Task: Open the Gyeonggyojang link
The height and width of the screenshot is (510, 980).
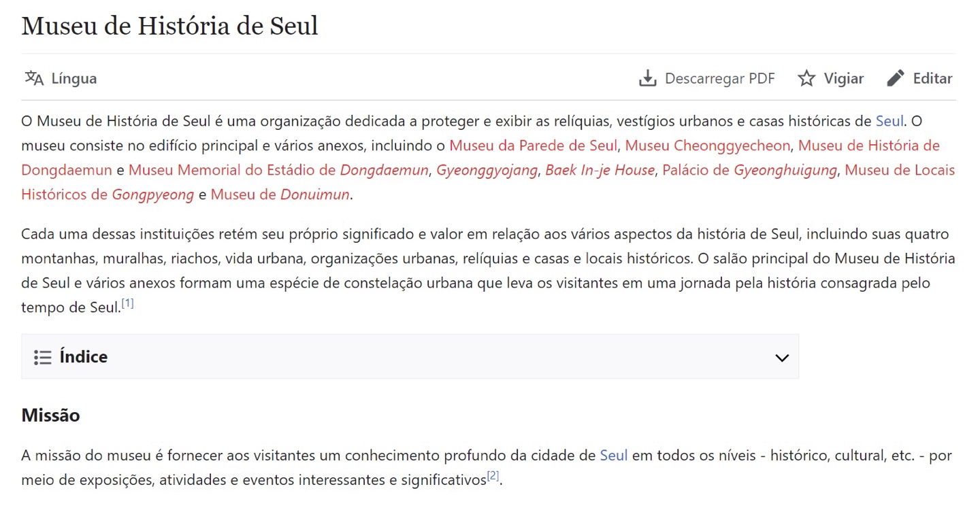Action: click(487, 170)
